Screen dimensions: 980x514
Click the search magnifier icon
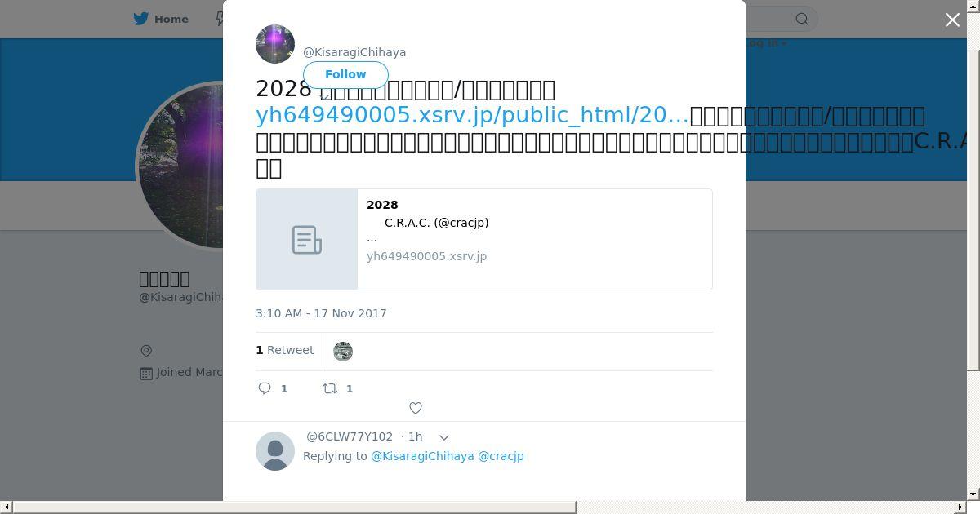802,19
